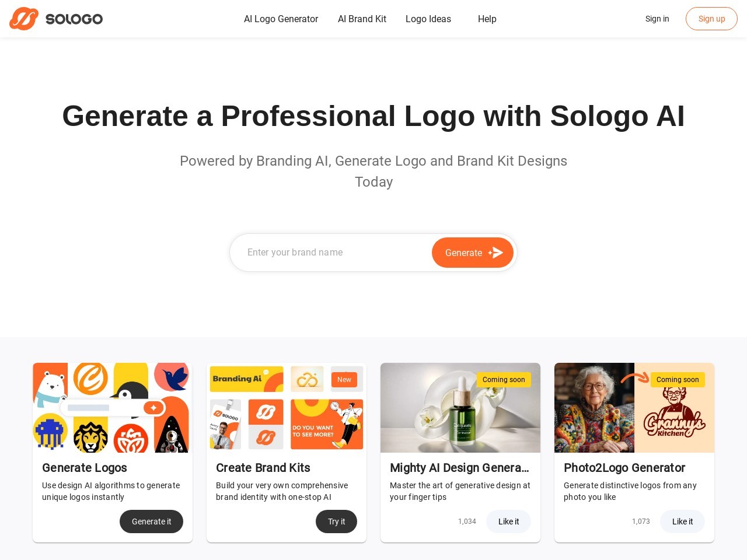This screenshot has width=747, height=560.
Task: Open the AI Logo Generator menu item
Action: (x=281, y=19)
